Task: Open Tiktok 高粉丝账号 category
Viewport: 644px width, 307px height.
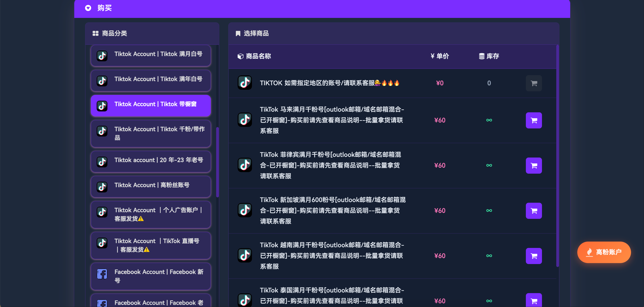Action: point(151,186)
